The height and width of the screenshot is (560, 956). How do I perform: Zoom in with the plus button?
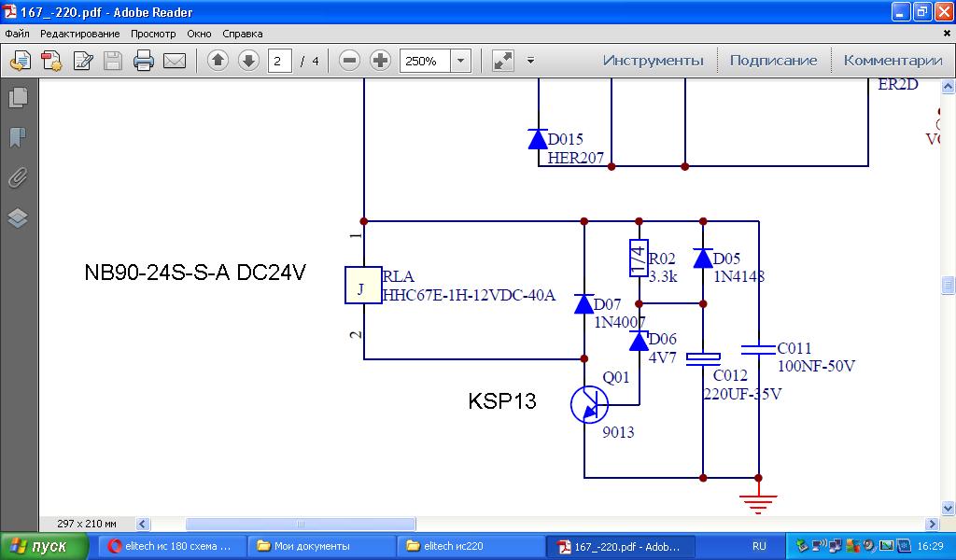click(380, 61)
